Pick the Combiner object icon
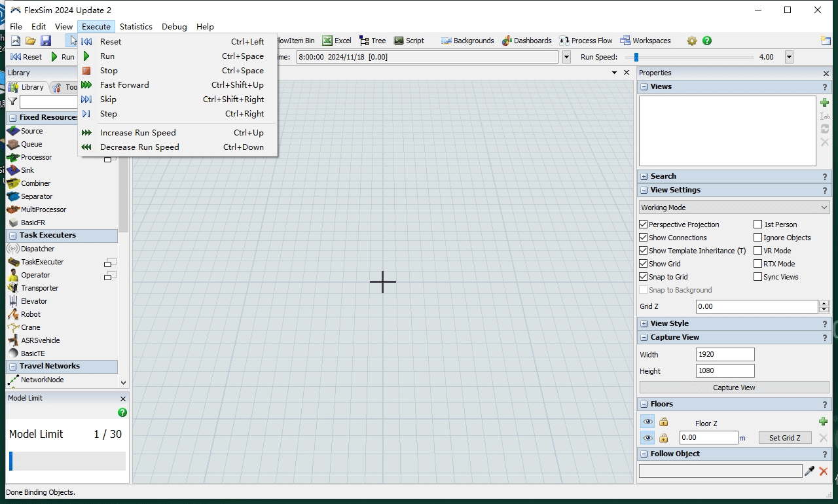 12,183
